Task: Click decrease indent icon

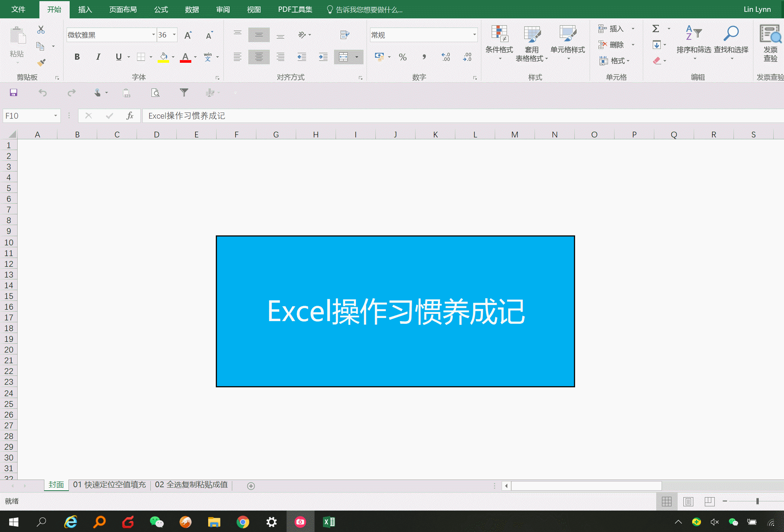Action: (x=302, y=57)
